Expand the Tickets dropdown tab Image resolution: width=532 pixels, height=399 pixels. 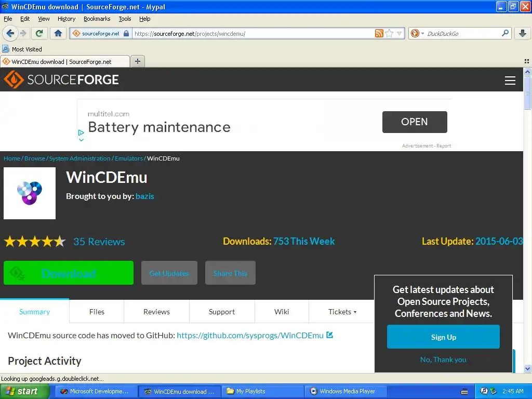pos(342,312)
